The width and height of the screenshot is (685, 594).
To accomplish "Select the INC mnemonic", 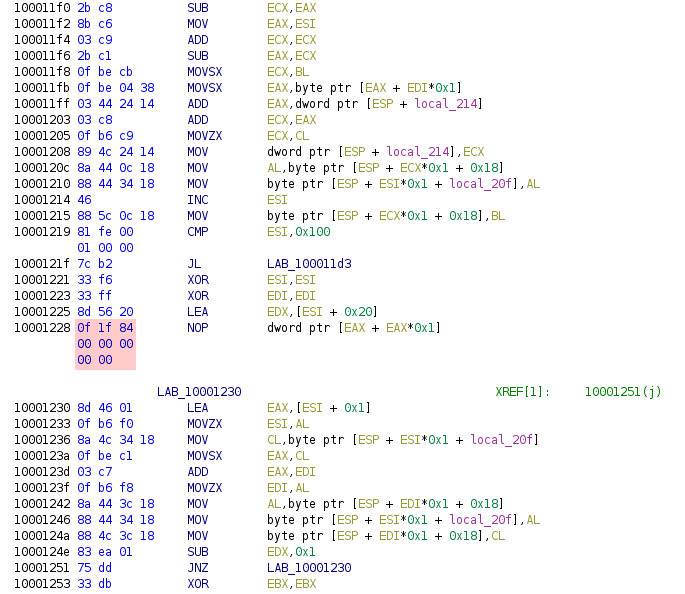I will click(x=198, y=200).
